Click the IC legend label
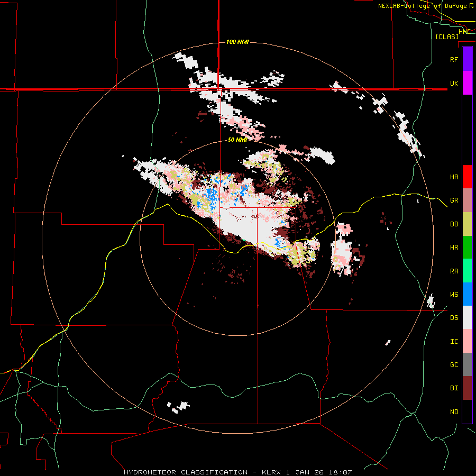 pos(454,342)
